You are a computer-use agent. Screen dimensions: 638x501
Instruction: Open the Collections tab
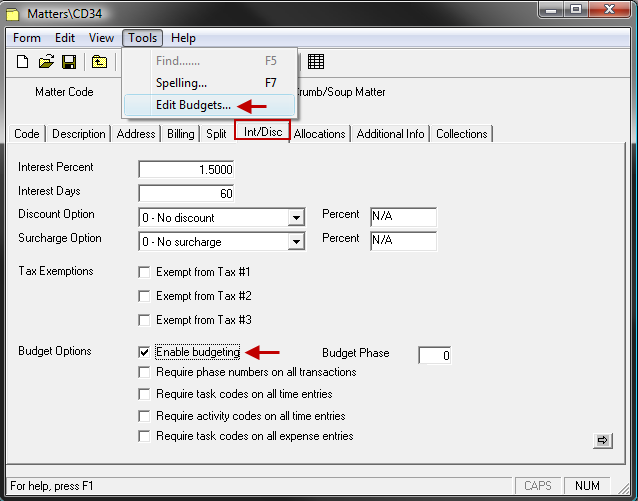(x=461, y=134)
